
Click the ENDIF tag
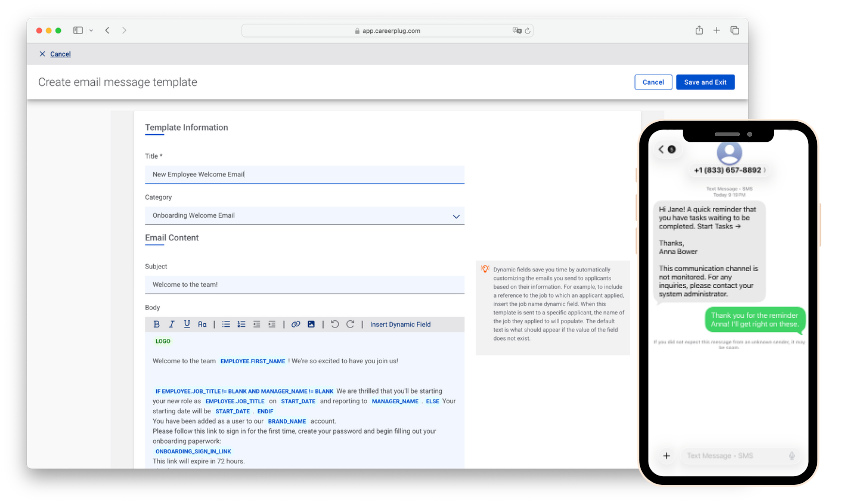[265, 411]
